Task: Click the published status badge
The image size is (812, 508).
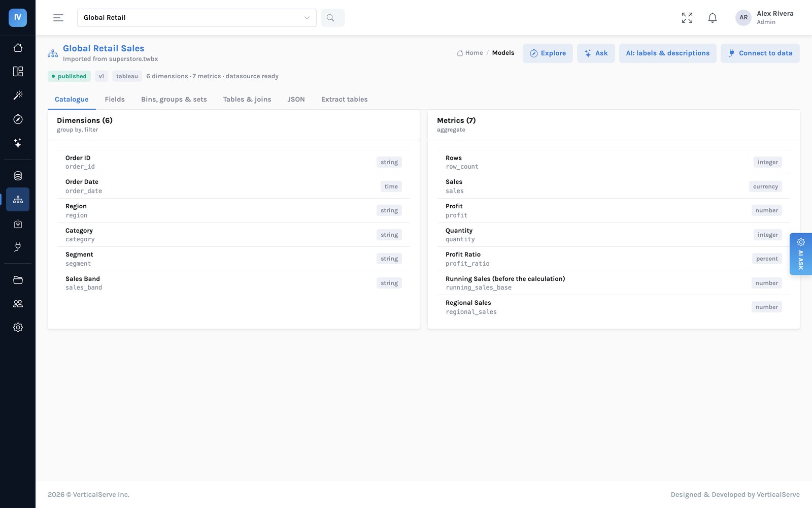Action: click(69, 76)
